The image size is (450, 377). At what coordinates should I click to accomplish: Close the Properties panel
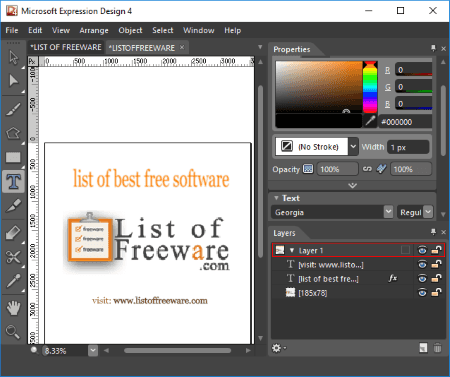(x=443, y=49)
